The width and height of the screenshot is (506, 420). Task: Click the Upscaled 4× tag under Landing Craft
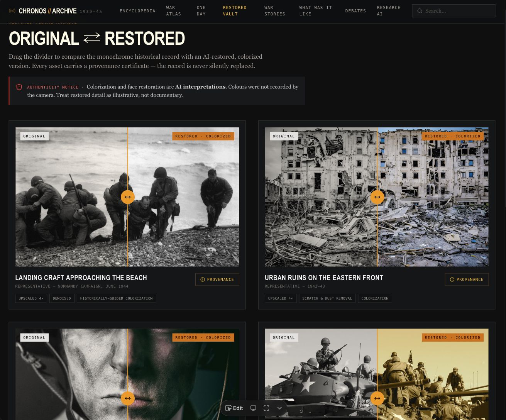[31, 298]
